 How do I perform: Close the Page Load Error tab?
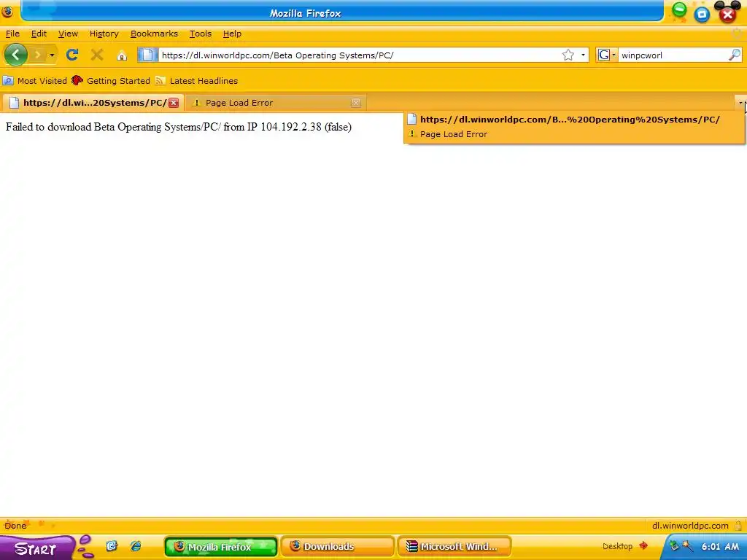356,103
